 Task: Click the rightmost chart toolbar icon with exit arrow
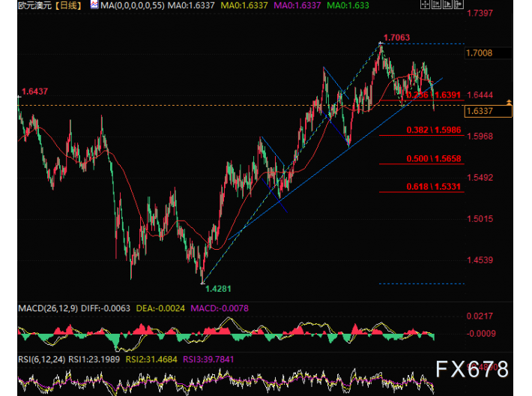[x=459, y=4]
